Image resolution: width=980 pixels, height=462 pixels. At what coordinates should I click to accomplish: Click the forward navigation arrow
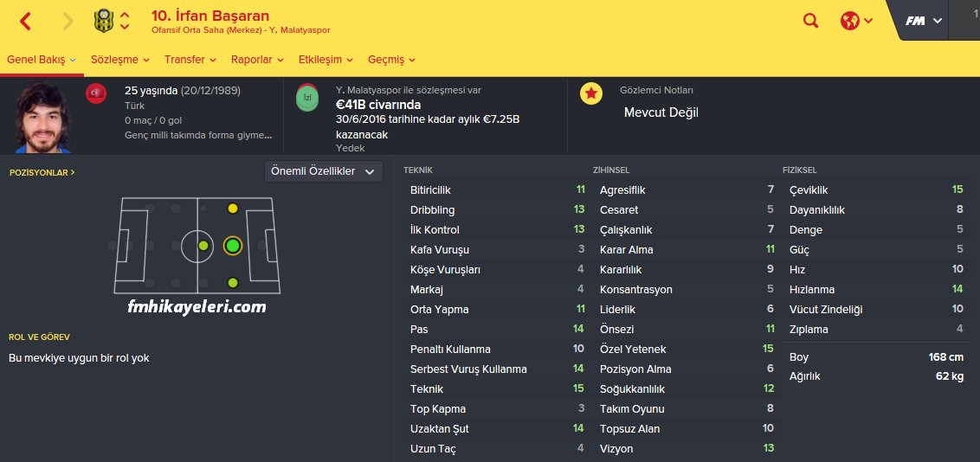[68, 22]
